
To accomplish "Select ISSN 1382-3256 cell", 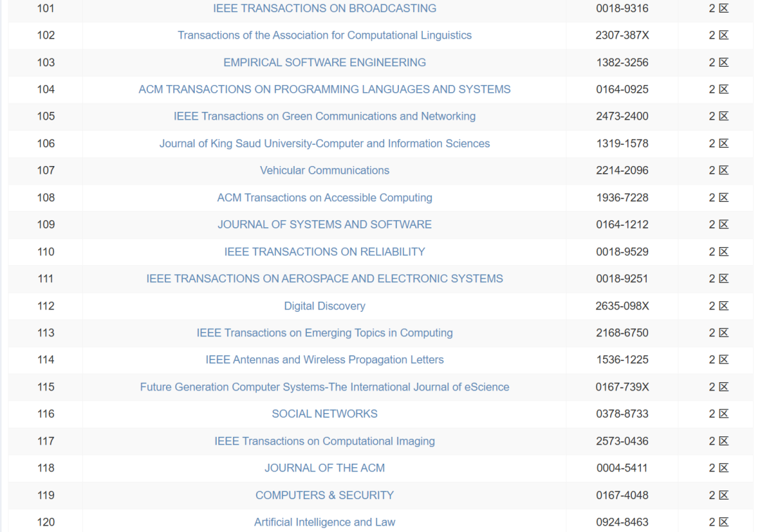I will (622, 63).
